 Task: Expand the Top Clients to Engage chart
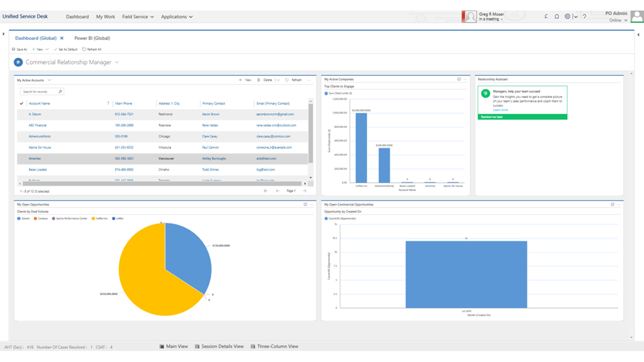pos(459,79)
